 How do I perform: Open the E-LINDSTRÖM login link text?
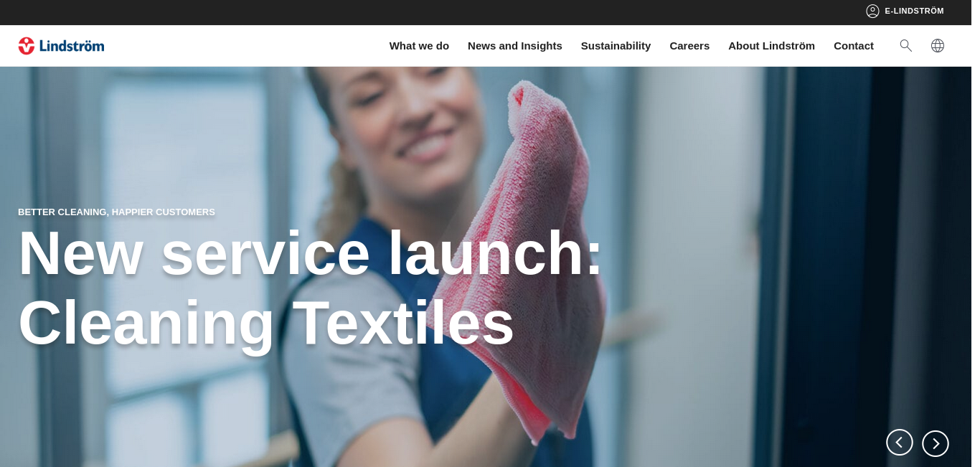tap(914, 11)
